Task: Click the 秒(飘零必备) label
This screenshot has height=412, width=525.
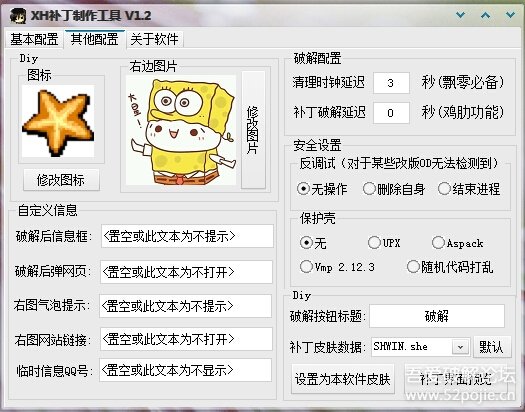Action: (463, 82)
